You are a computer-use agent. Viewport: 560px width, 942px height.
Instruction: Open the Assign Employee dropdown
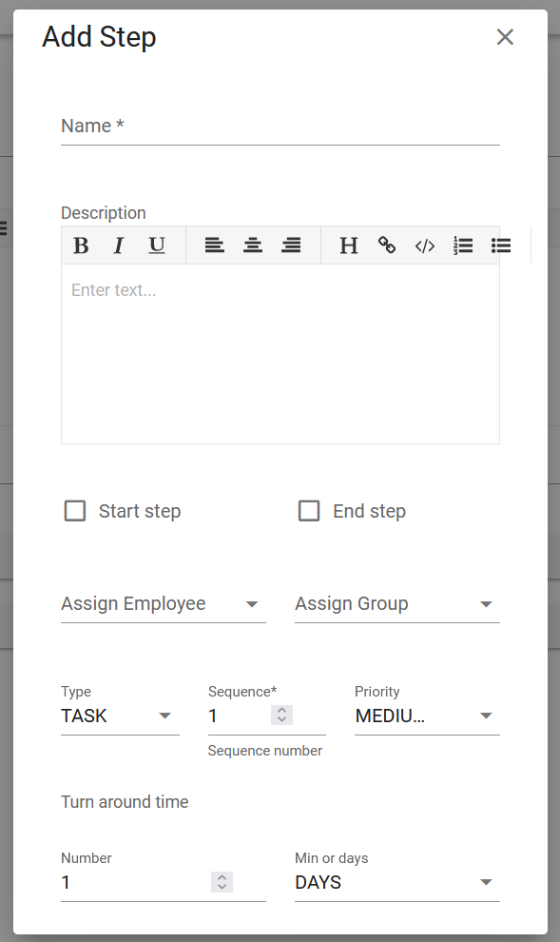coord(252,603)
